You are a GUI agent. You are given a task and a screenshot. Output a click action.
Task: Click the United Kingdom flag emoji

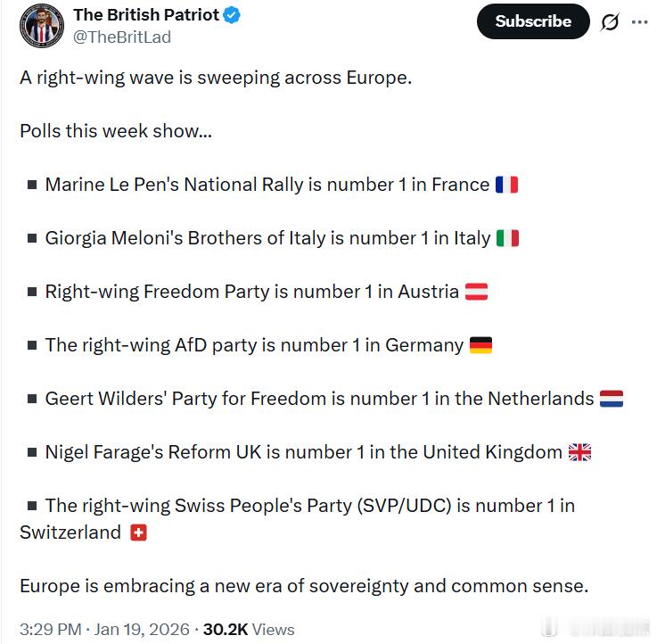pyautogui.click(x=579, y=452)
